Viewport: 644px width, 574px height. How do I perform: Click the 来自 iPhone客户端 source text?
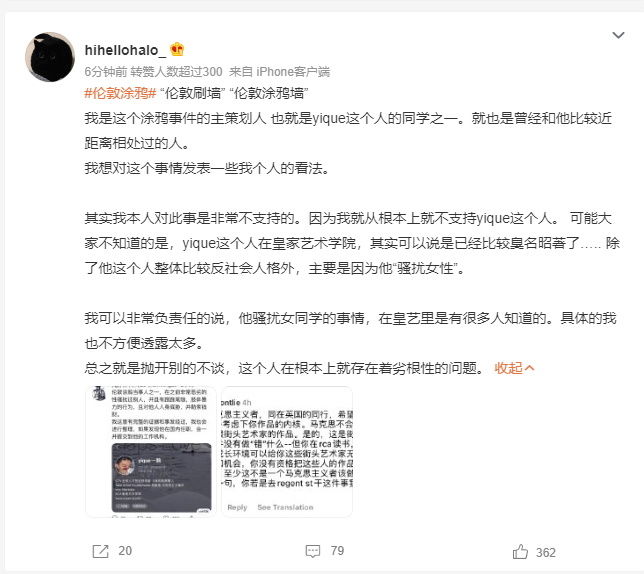click(x=279, y=71)
